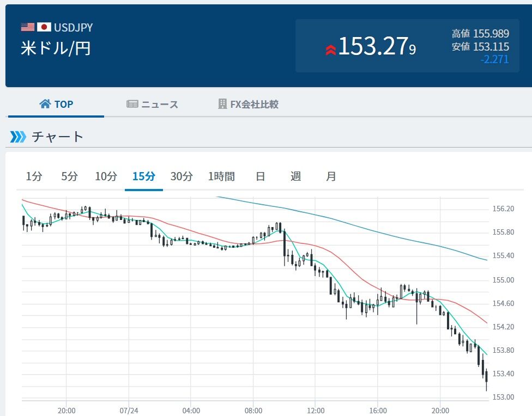Screen dimensions: 532x416
Task: Select the TOP tab
Action: pos(56,104)
